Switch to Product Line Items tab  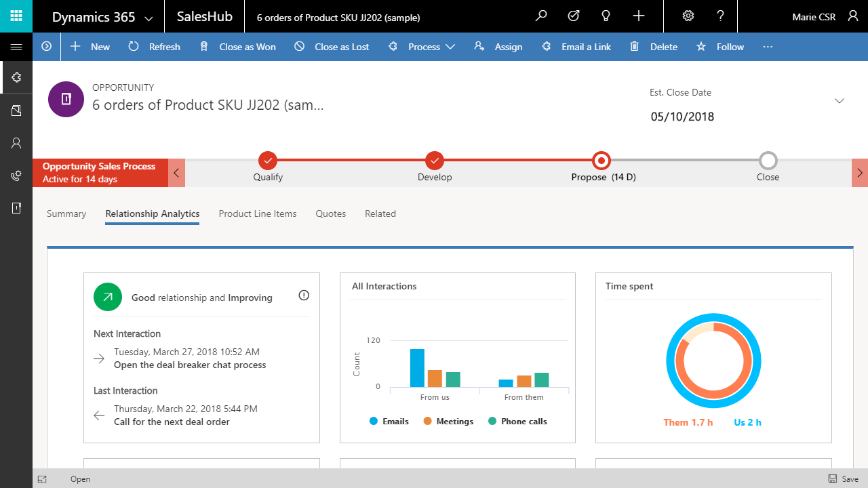tap(258, 213)
